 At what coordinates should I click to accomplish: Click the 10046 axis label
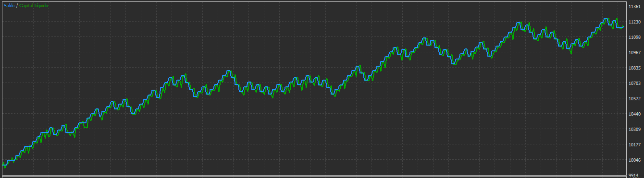pyautogui.click(x=635, y=160)
